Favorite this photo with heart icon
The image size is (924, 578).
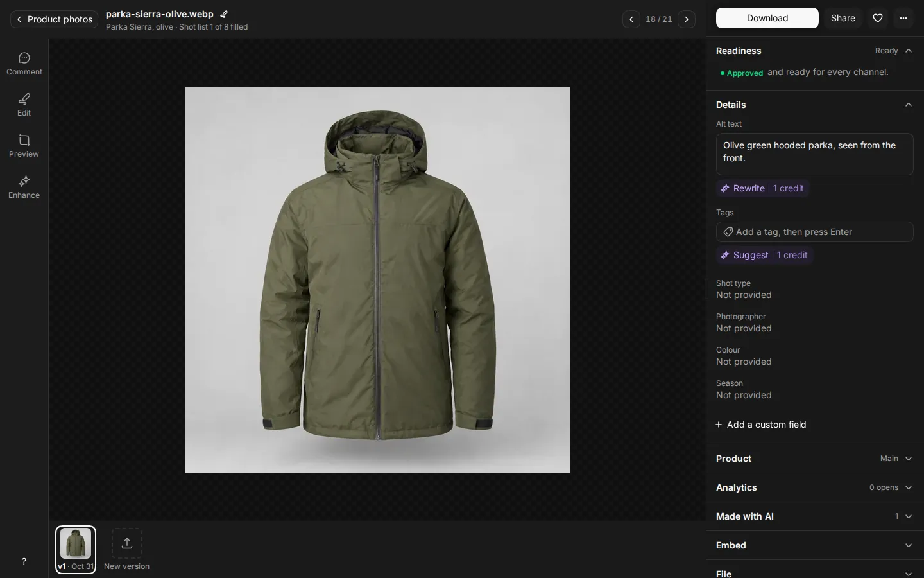coord(878,18)
